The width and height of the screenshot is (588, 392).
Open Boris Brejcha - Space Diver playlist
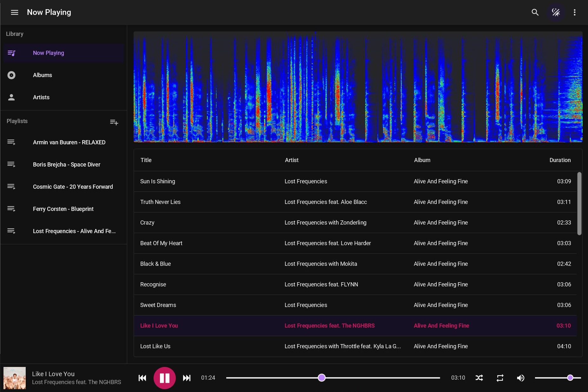(63, 165)
